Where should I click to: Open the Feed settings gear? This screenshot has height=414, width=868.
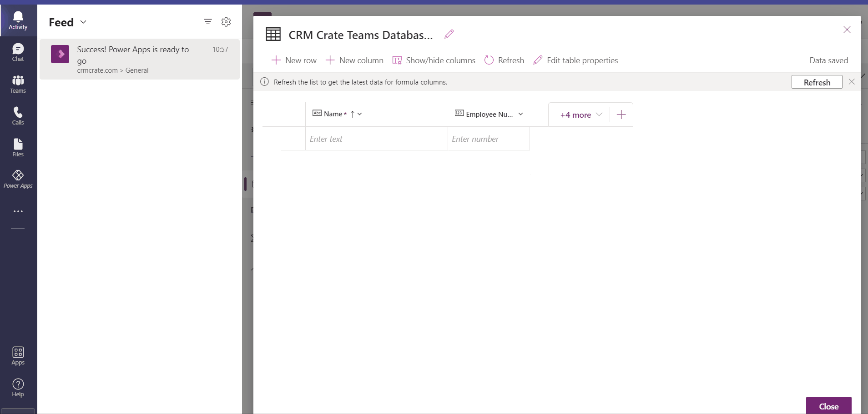tap(226, 21)
